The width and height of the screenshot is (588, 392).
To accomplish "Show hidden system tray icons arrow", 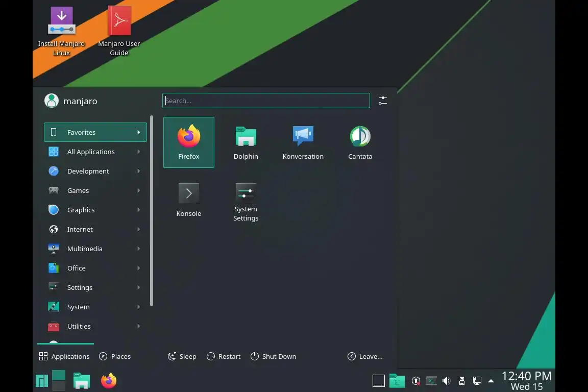I will 491,381.
